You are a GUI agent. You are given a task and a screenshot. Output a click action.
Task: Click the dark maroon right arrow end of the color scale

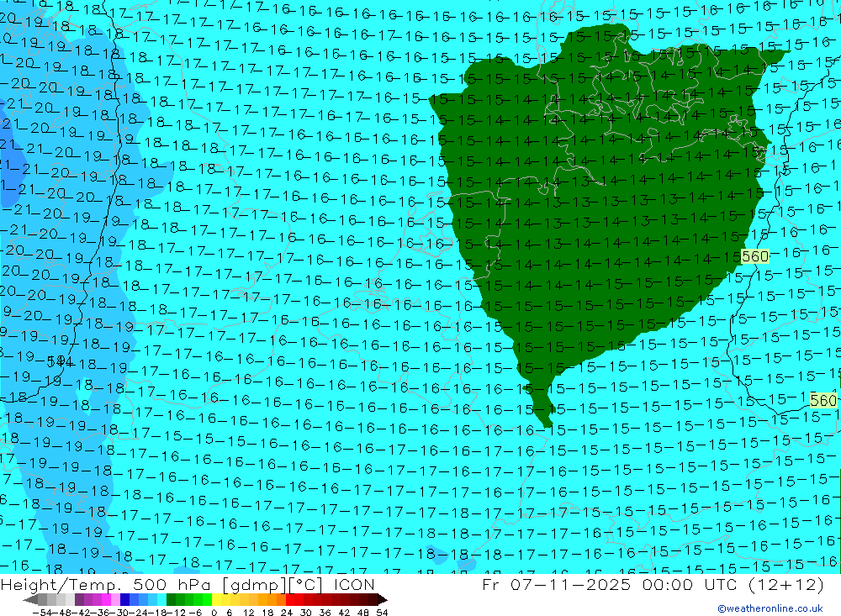pos(383,600)
